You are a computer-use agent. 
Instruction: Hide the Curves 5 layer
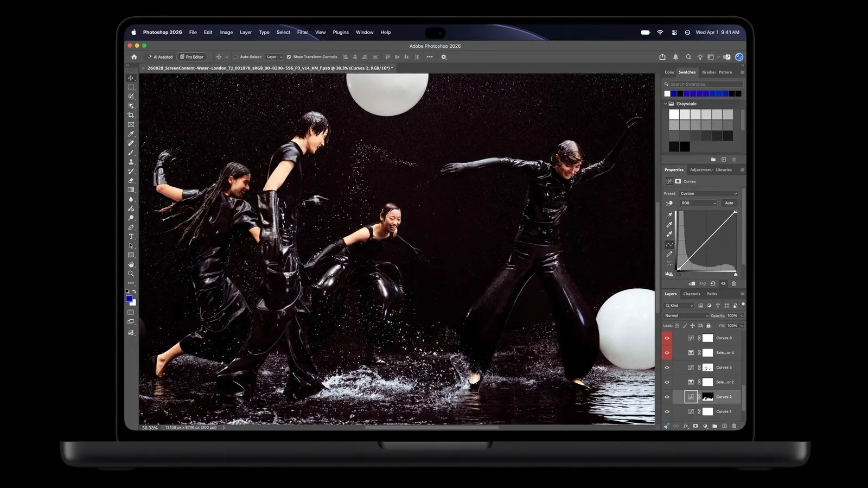[667, 367]
